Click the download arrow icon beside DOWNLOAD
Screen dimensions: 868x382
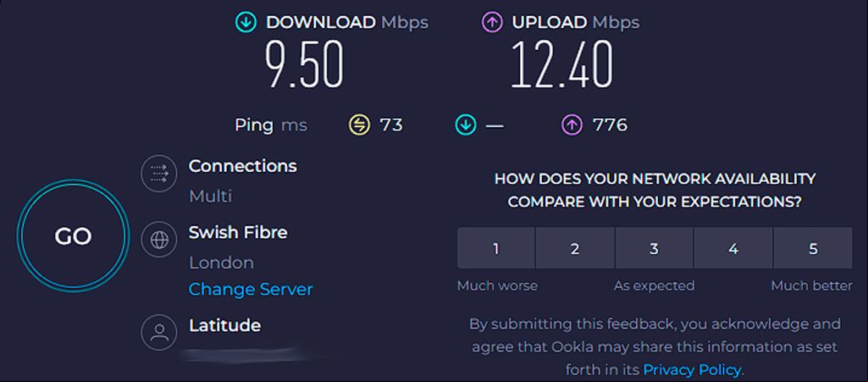click(246, 23)
